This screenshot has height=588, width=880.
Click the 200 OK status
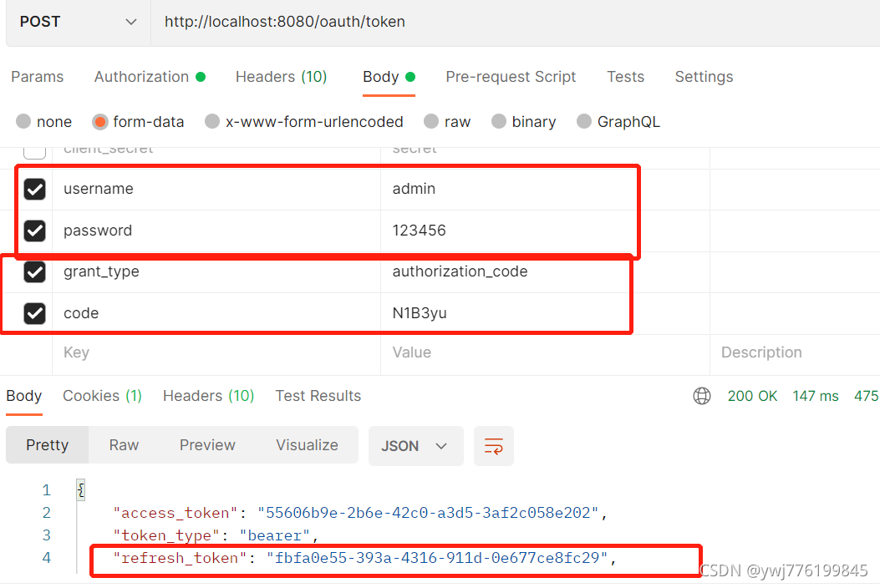[752, 396]
